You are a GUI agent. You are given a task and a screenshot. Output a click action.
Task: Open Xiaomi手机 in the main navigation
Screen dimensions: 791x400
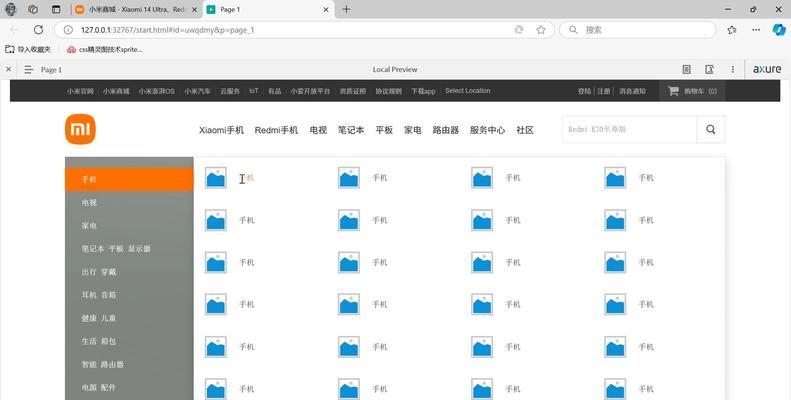coord(221,130)
